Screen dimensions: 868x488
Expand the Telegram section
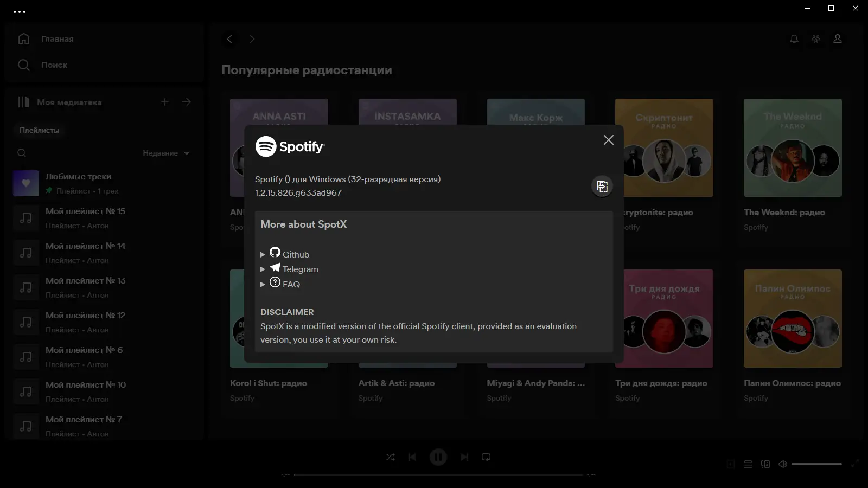click(x=290, y=269)
